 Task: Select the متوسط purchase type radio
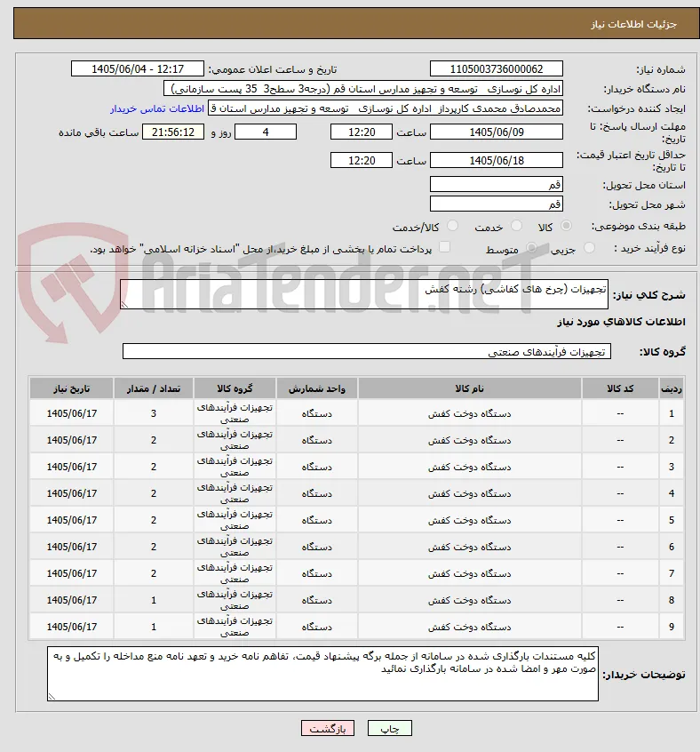click(x=531, y=248)
